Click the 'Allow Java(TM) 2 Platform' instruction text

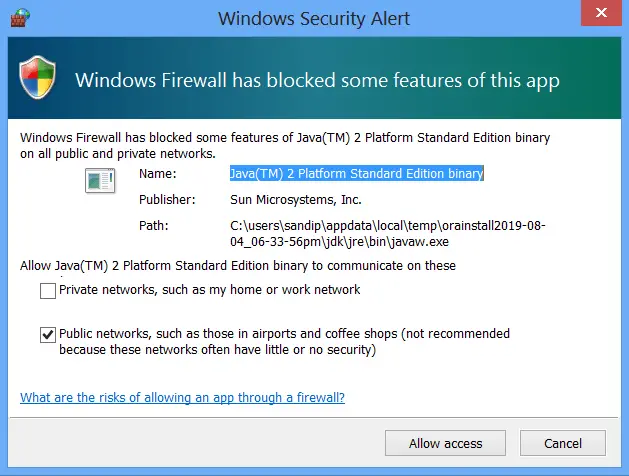[237, 265]
